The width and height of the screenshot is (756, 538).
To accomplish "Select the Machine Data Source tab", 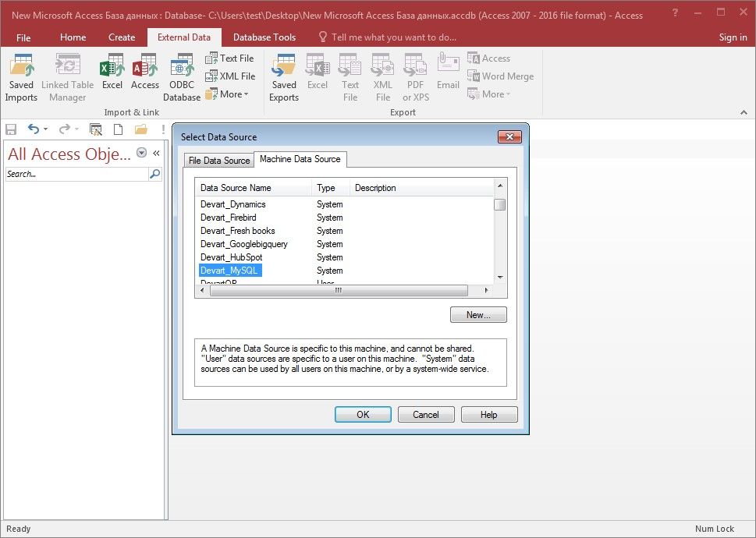I will (300, 159).
